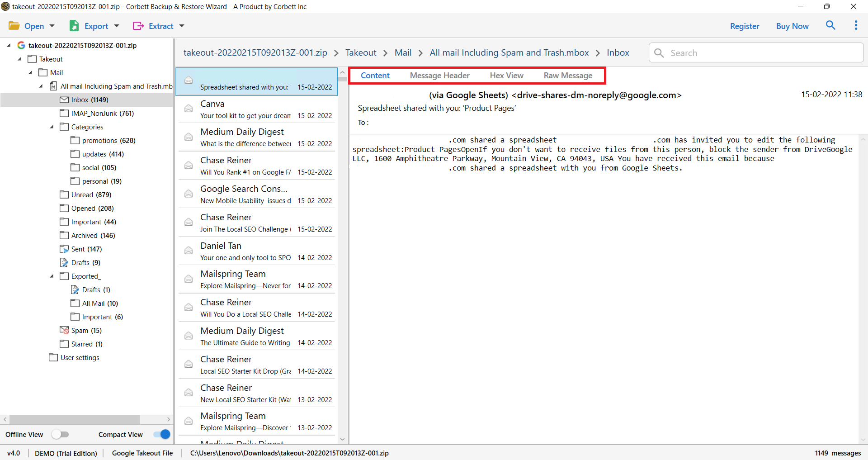This screenshot has width=868, height=460.
Task: Click the Export file icon
Action: pyautogui.click(x=74, y=26)
